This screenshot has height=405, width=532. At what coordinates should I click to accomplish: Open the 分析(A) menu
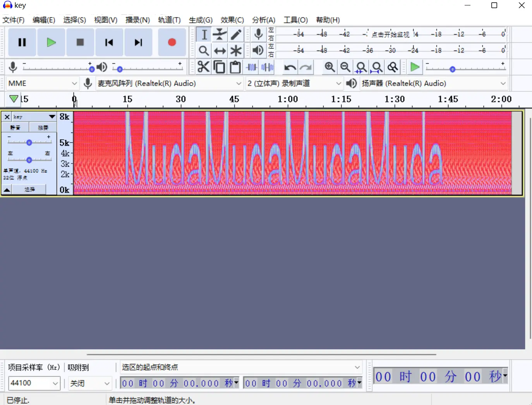pyautogui.click(x=263, y=20)
